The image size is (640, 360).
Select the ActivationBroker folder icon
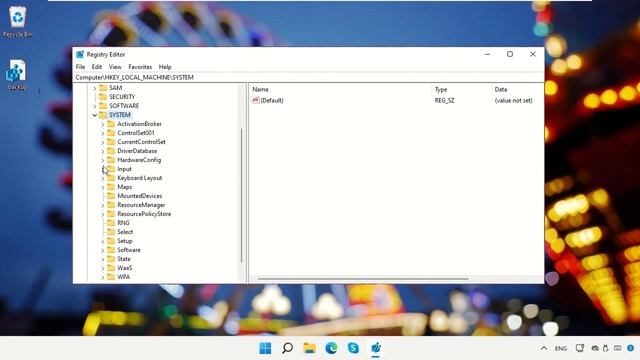coord(111,124)
